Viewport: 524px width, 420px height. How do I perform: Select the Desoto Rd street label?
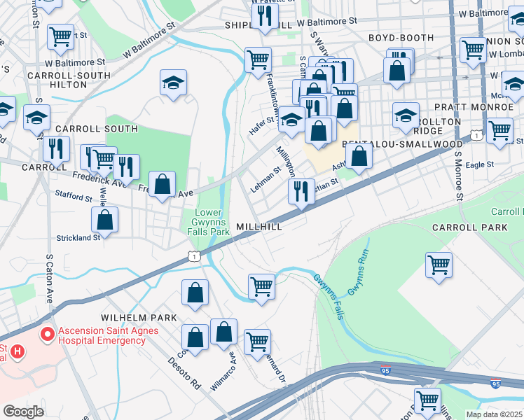[185, 373]
